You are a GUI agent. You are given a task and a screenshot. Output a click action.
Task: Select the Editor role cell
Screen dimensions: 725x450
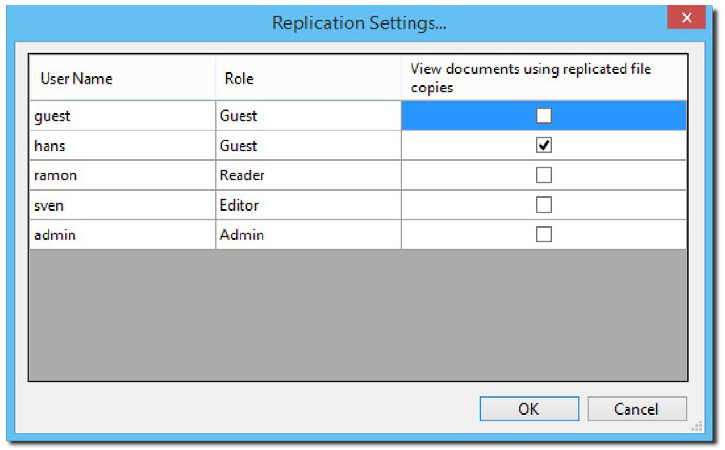tap(307, 205)
